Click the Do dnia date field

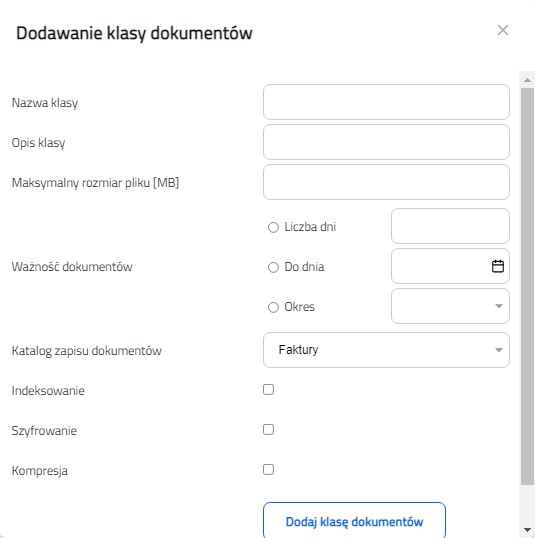pyautogui.click(x=450, y=266)
